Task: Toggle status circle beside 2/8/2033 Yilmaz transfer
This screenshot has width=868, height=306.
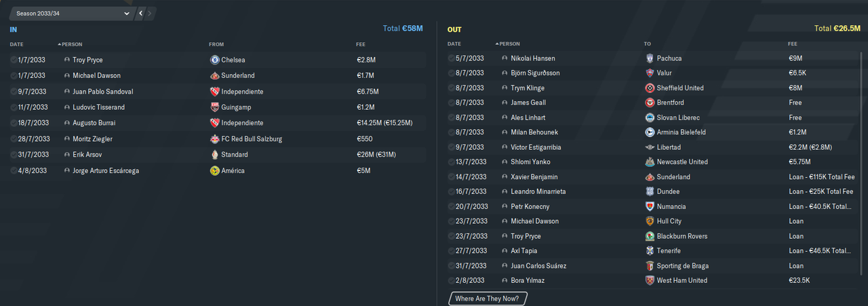Action: tap(452, 280)
